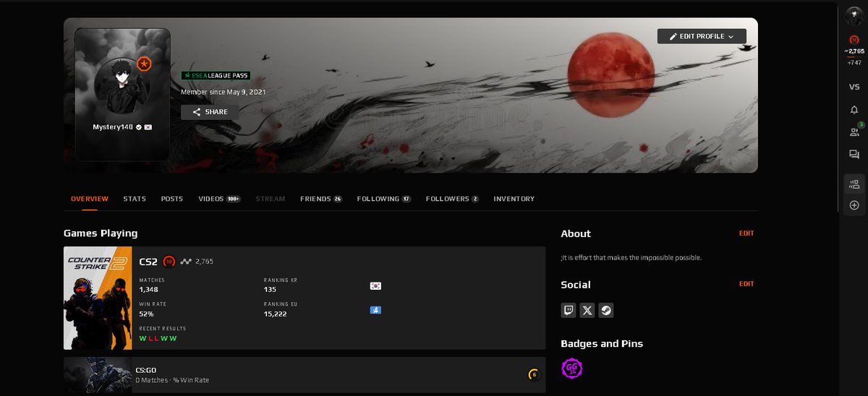Click the orange star badge on avatar

click(x=143, y=64)
